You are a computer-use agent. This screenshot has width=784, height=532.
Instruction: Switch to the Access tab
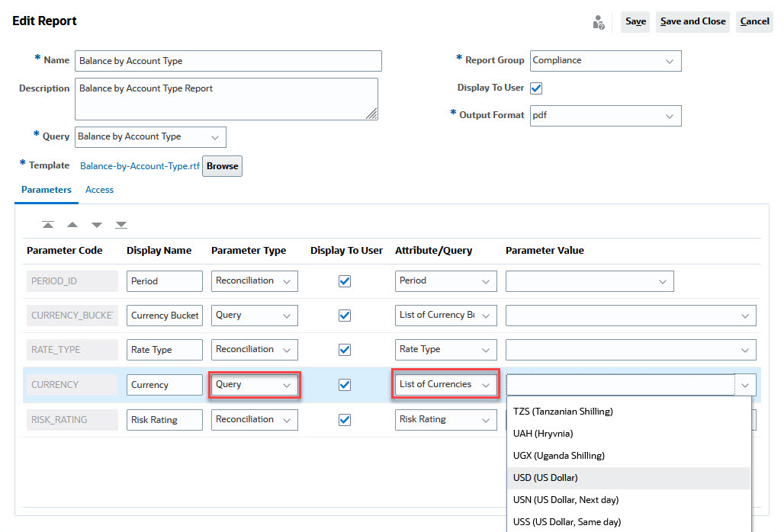tap(99, 190)
